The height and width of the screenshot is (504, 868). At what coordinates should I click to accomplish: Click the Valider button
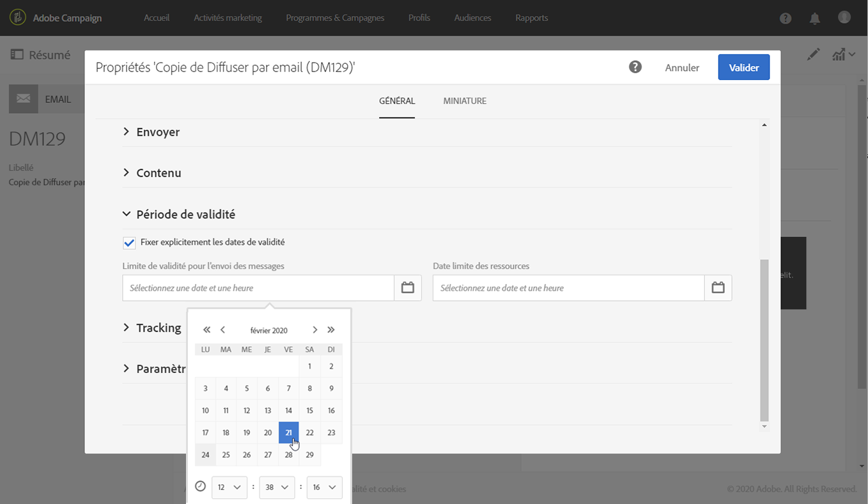click(x=744, y=67)
